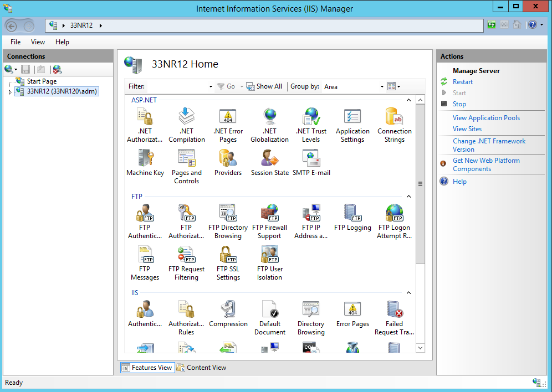Click the delete connection toolbar icon

[x=57, y=69]
